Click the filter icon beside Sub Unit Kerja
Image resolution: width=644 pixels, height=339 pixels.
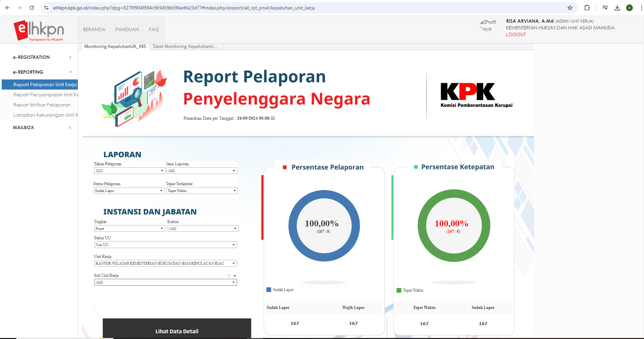[x=229, y=275]
